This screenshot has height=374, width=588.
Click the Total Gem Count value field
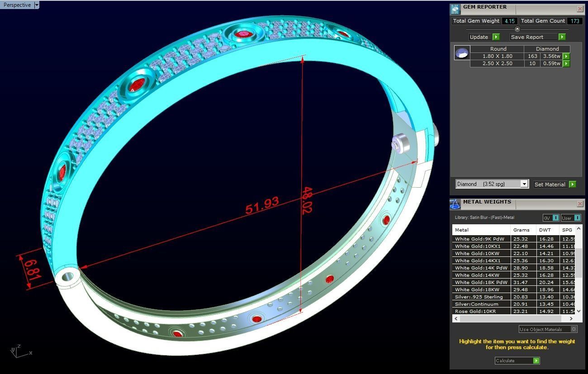click(575, 21)
